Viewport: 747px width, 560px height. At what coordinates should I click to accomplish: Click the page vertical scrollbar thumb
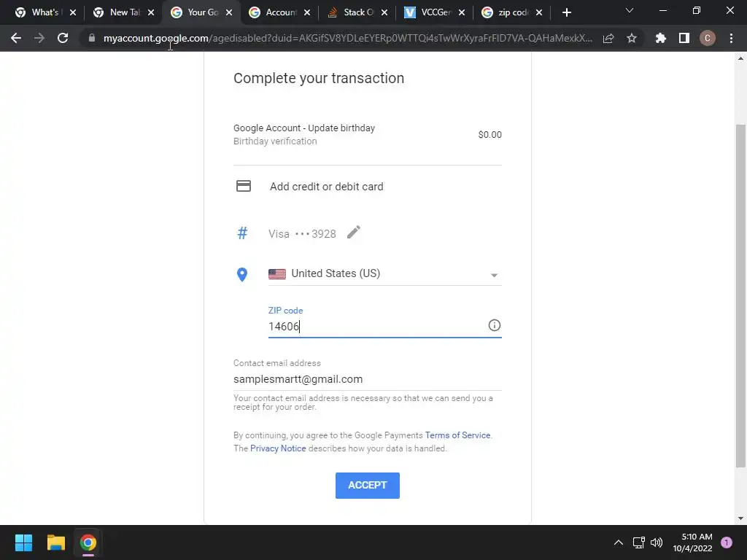740,295
